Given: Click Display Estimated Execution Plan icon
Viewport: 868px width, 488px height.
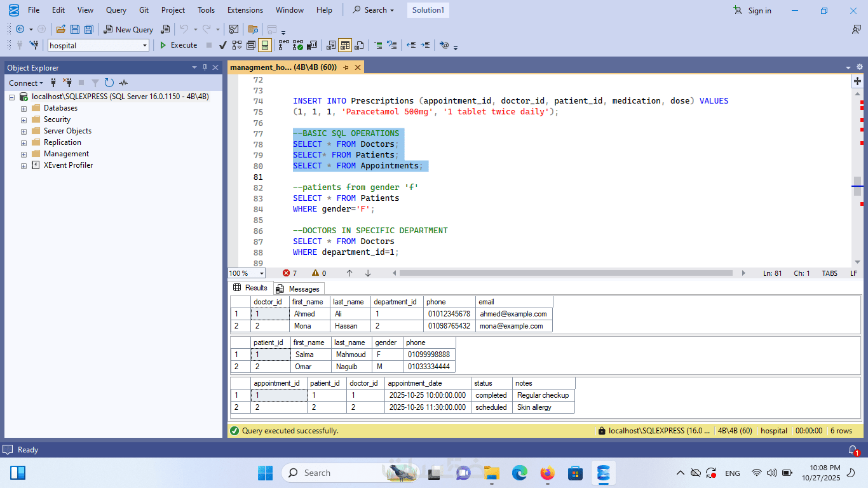Looking at the screenshot, I should (x=237, y=45).
